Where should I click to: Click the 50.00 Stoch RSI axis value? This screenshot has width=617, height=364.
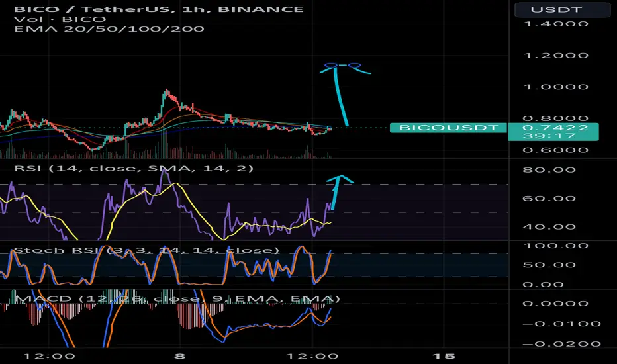[x=549, y=265]
